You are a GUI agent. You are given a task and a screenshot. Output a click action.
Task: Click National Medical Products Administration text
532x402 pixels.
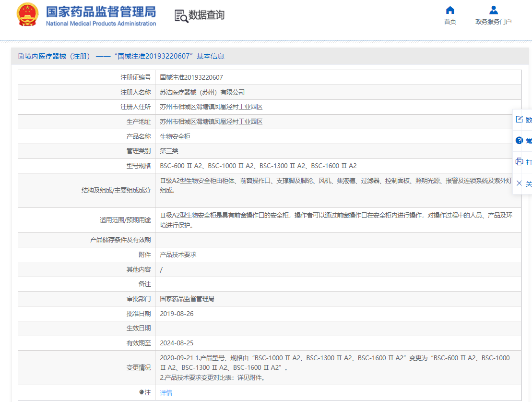[101, 24]
